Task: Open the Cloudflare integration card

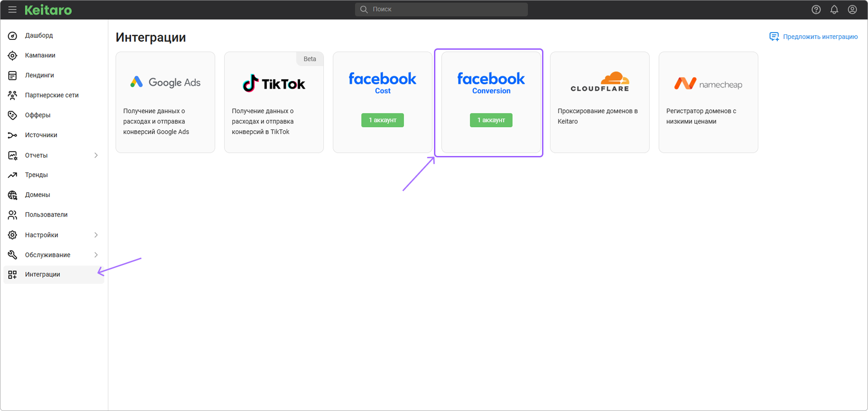Action: pyautogui.click(x=599, y=102)
